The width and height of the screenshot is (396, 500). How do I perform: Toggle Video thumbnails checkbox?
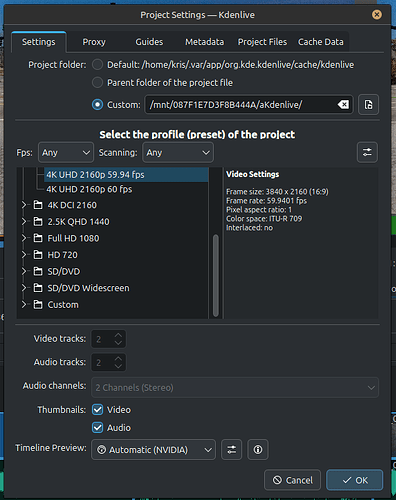[97, 410]
